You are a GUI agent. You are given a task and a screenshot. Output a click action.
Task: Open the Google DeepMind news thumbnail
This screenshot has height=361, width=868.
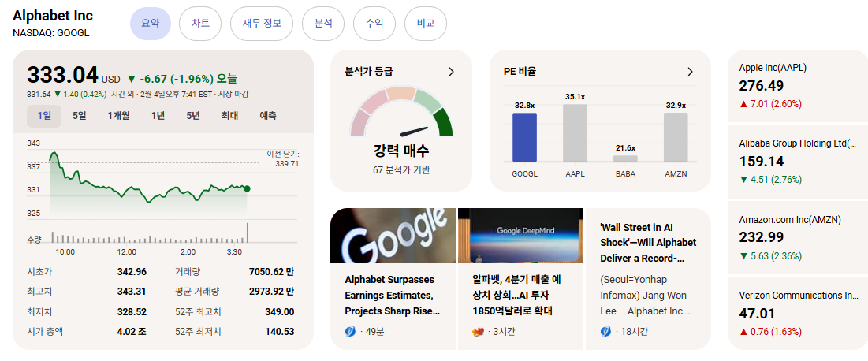click(x=520, y=236)
